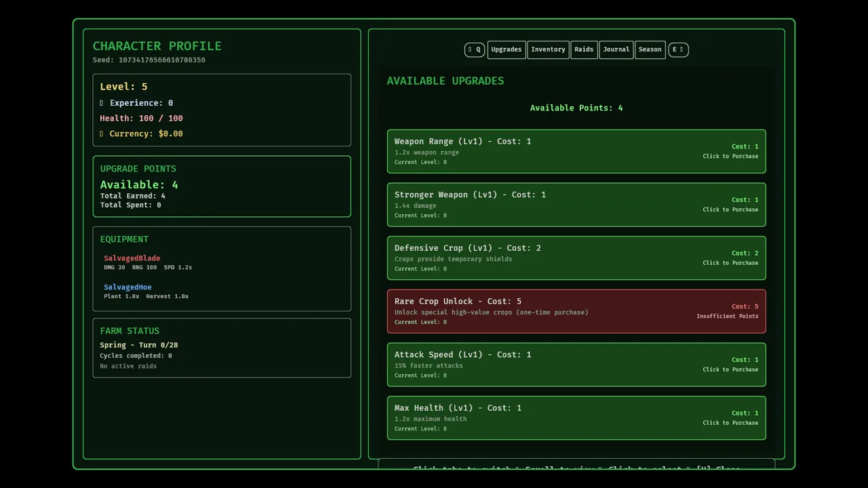Buy the Stronger Weapon upgrade
868x488 pixels.
tap(576, 205)
